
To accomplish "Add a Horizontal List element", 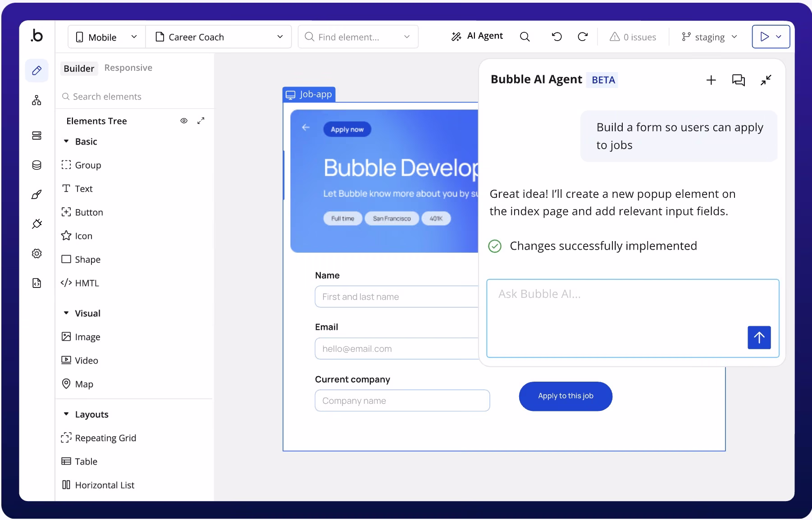I will 98,485.
